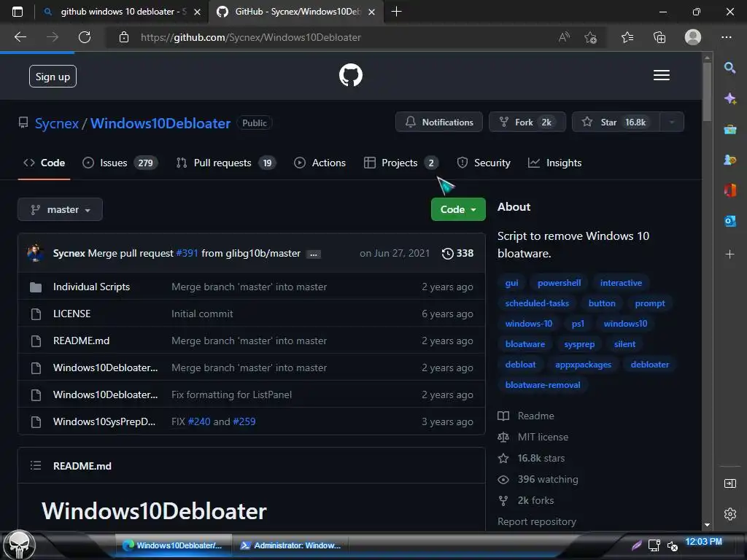Star the repository with Star button

pos(616,122)
